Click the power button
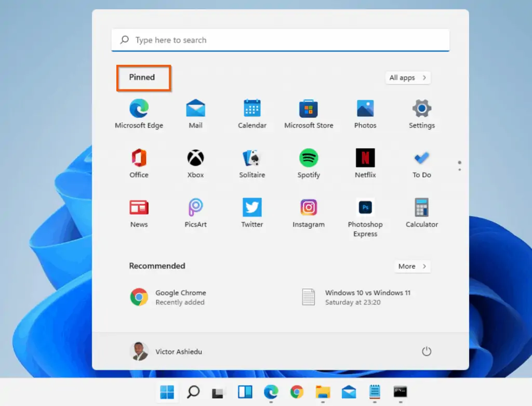This screenshot has width=532, height=406. 427,351
